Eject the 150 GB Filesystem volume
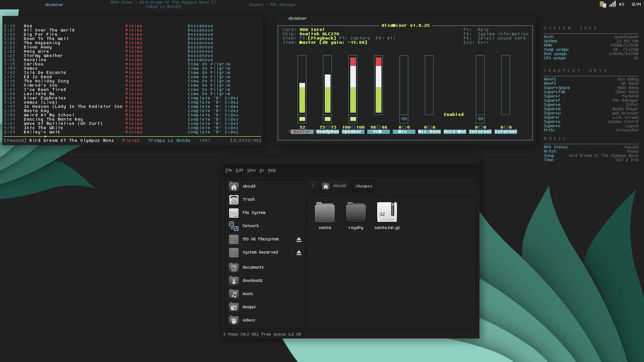 [299, 239]
